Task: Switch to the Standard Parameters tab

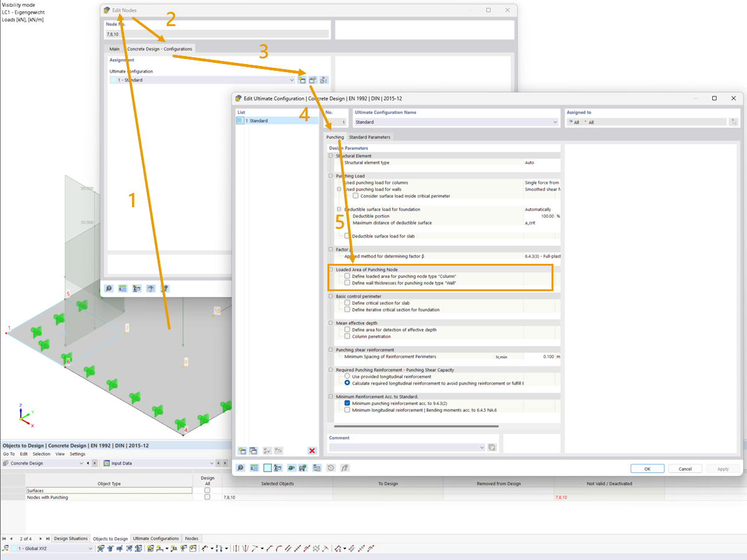Action: click(x=370, y=136)
